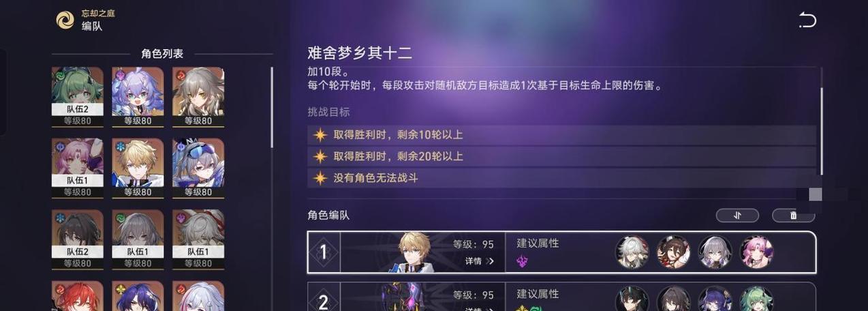Click the back arrow icon at top right

tap(807, 20)
